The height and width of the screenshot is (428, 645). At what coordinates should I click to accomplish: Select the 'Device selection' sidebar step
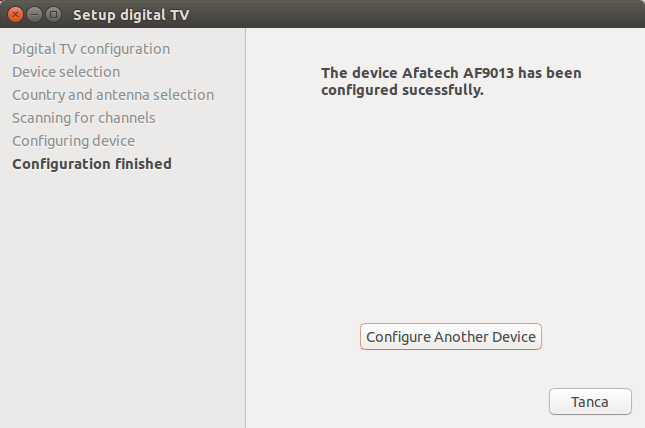pyautogui.click(x=66, y=72)
